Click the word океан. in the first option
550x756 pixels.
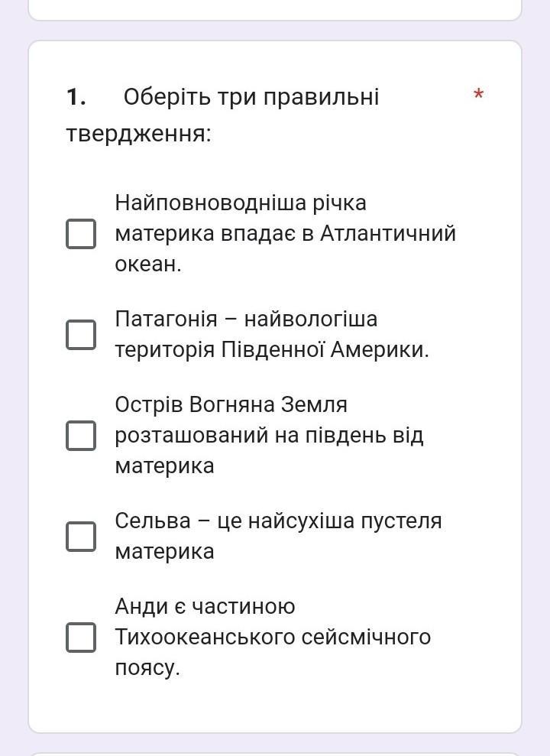coord(148,264)
